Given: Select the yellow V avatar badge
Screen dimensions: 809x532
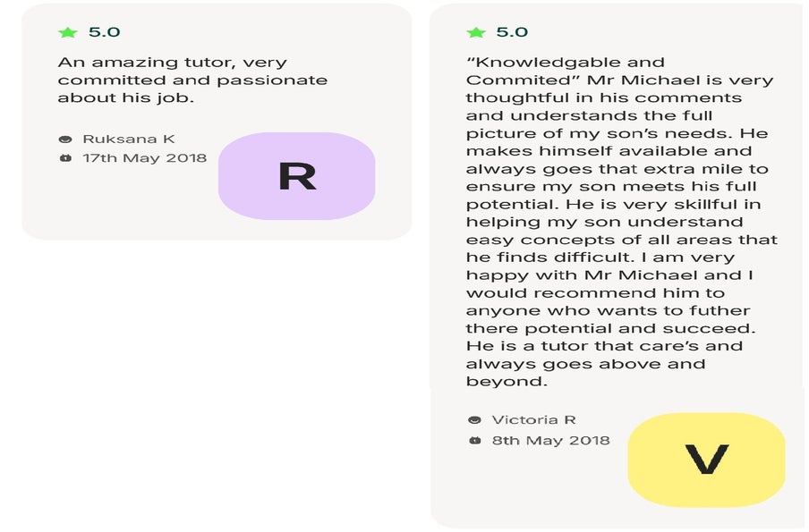Looking at the screenshot, I should click(x=706, y=460).
